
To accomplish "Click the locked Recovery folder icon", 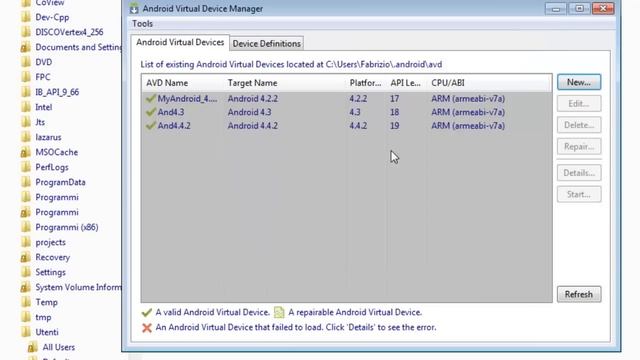I will pyautogui.click(x=26, y=257).
